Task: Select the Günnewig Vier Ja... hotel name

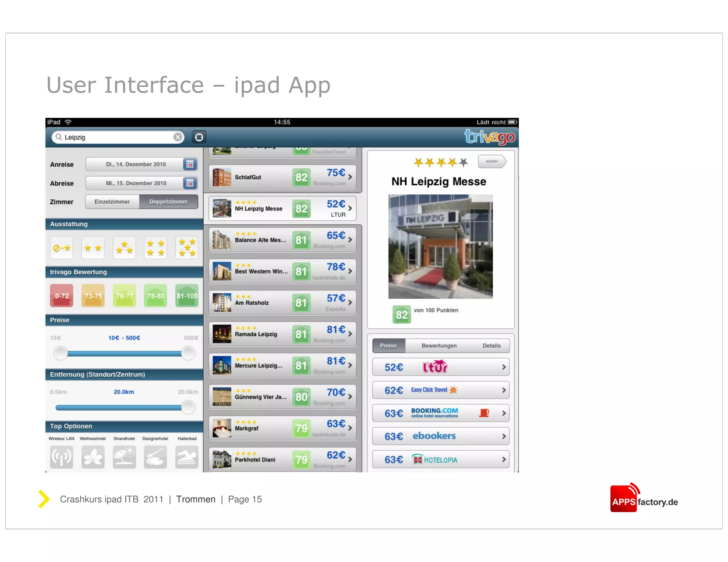Action: [261, 397]
